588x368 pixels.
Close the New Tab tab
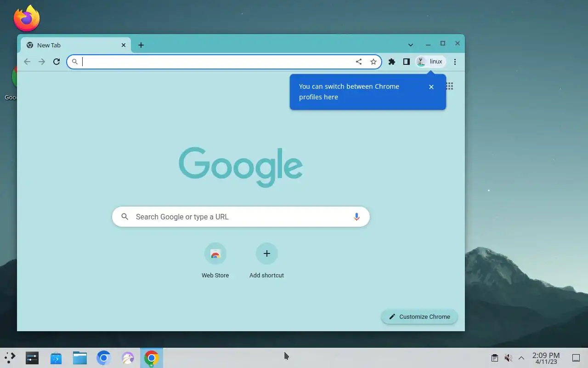(x=123, y=45)
